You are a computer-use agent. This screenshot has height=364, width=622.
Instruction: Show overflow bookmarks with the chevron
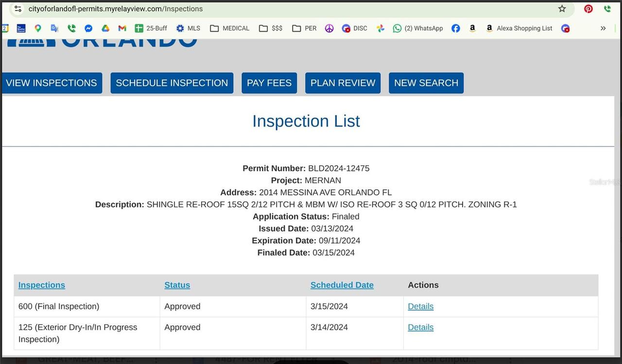(603, 28)
